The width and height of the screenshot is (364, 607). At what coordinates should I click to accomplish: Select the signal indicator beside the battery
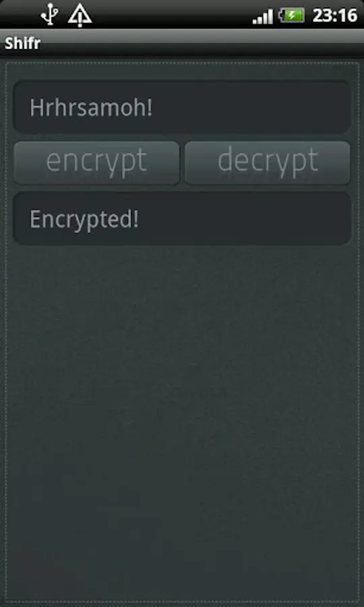click(263, 17)
